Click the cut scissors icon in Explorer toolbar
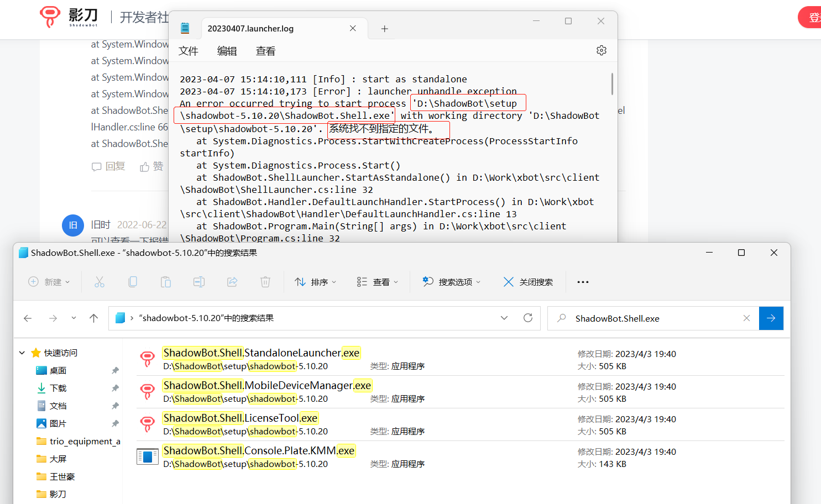Viewport: 821px width, 504px height. pyautogui.click(x=100, y=282)
